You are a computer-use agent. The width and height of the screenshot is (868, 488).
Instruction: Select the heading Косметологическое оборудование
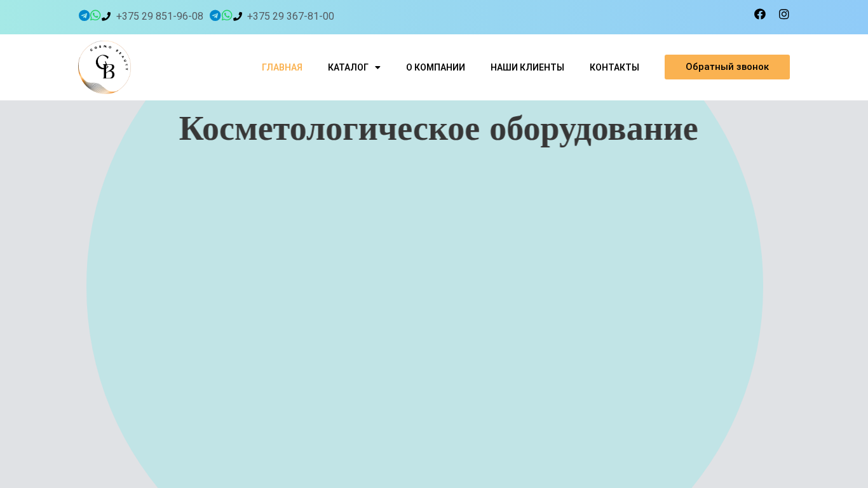438,128
